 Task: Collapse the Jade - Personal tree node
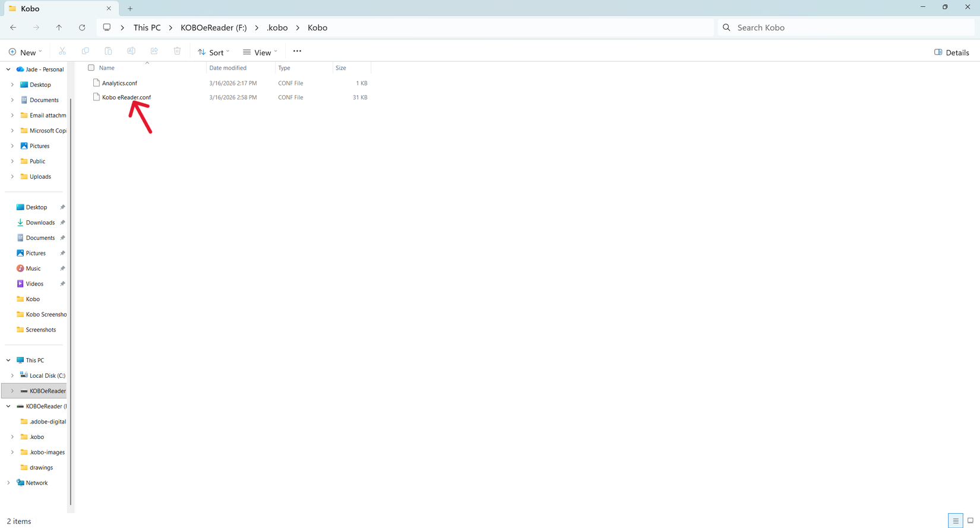[x=8, y=69]
